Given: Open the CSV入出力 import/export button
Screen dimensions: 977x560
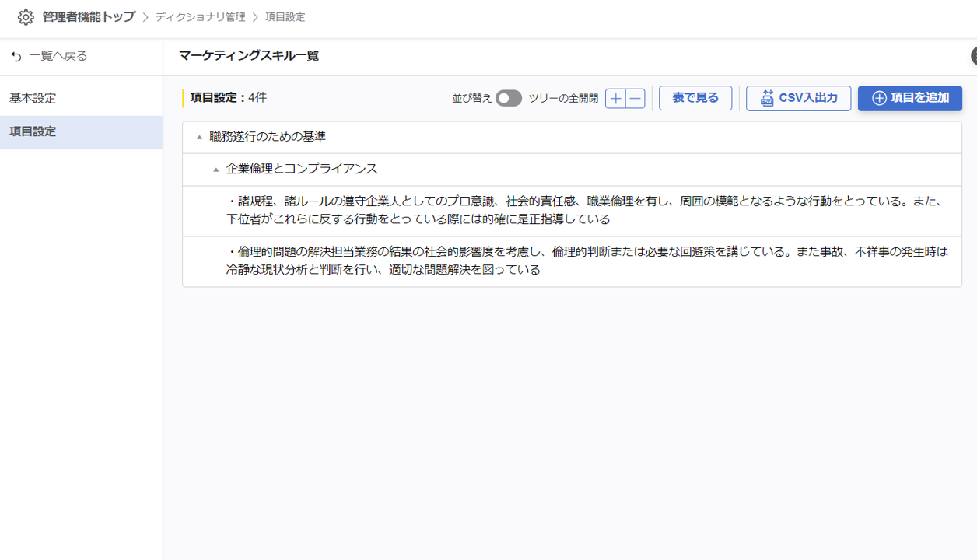Looking at the screenshot, I should pos(798,98).
